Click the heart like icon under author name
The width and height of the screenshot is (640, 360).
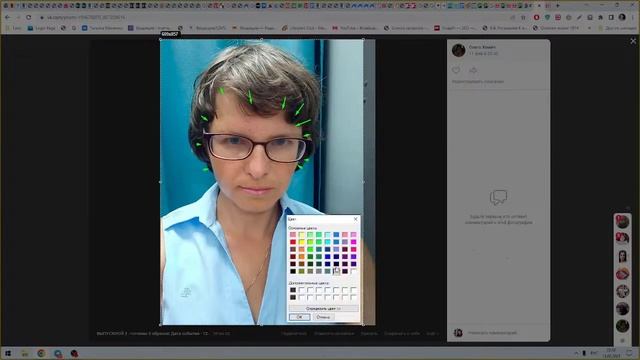[456, 70]
